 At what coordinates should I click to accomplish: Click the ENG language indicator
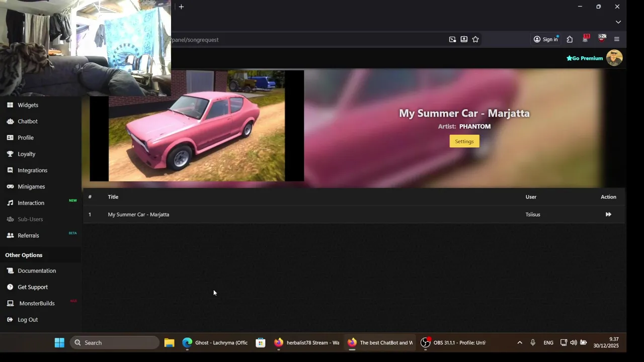click(548, 343)
